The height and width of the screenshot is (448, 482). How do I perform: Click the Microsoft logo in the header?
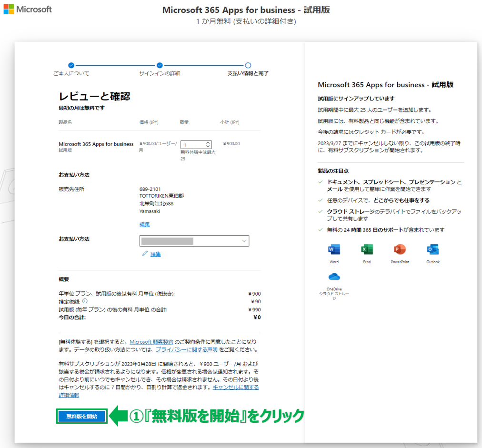click(27, 9)
